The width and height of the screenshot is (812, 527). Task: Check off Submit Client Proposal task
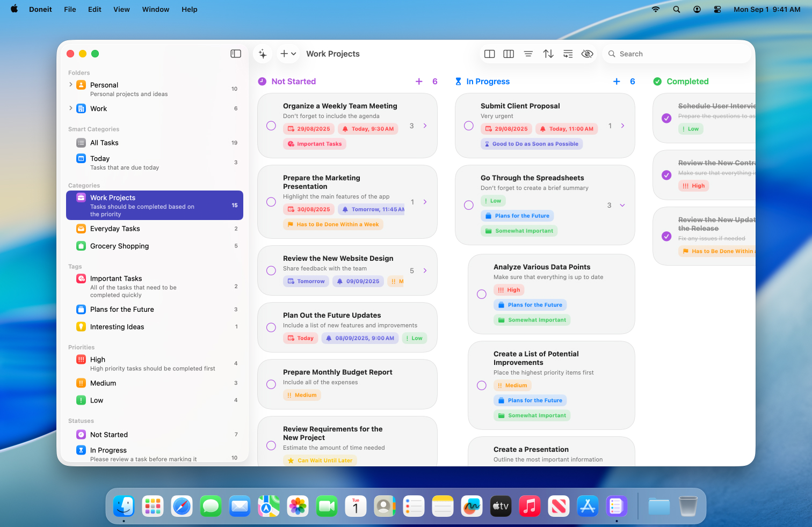pos(469,126)
